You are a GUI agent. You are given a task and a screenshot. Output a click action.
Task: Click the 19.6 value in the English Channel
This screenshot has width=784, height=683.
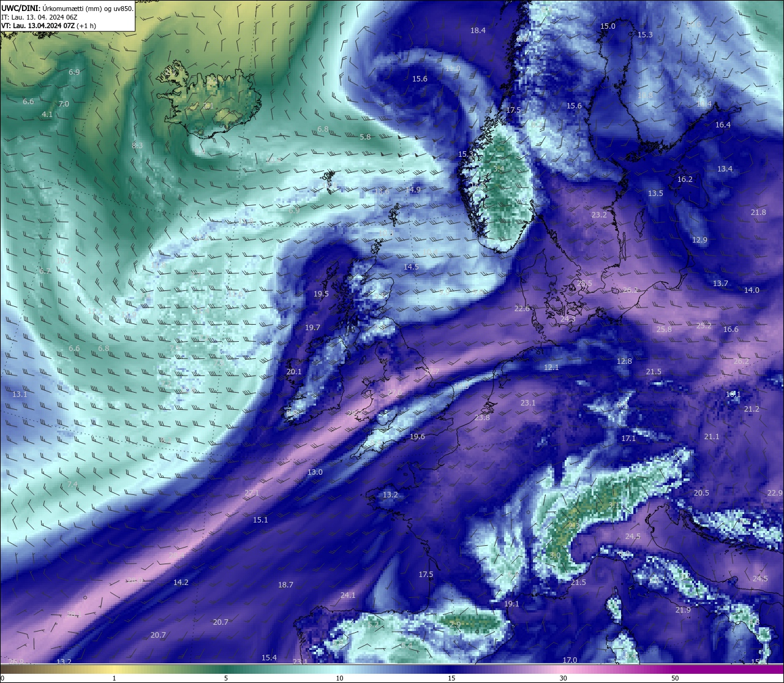pyautogui.click(x=417, y=437)
